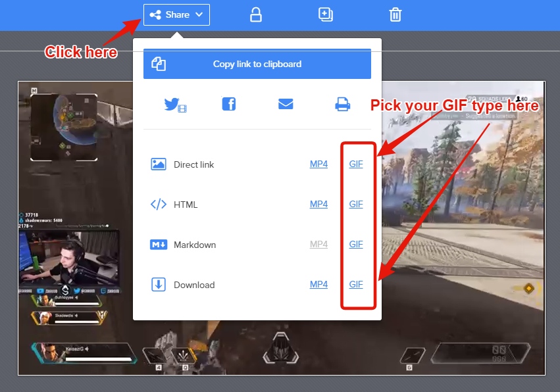Click the Download label

point(194,285)
